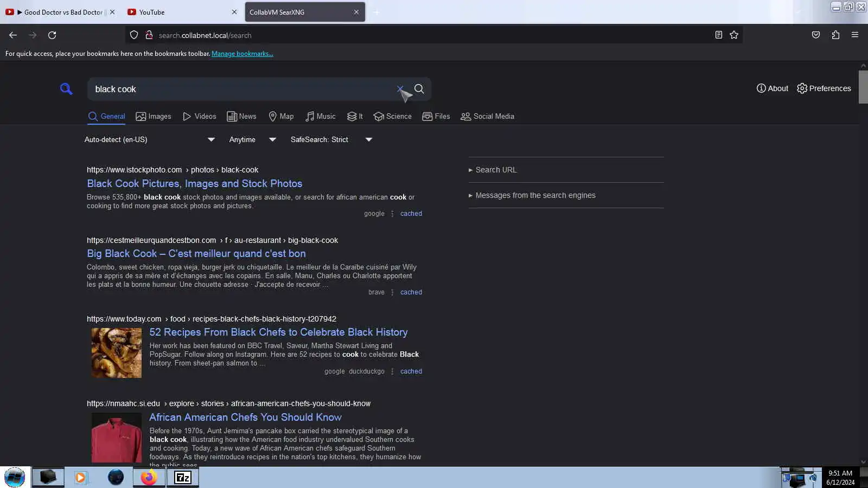
Task: Save page to Pocket
Action: 816,35
